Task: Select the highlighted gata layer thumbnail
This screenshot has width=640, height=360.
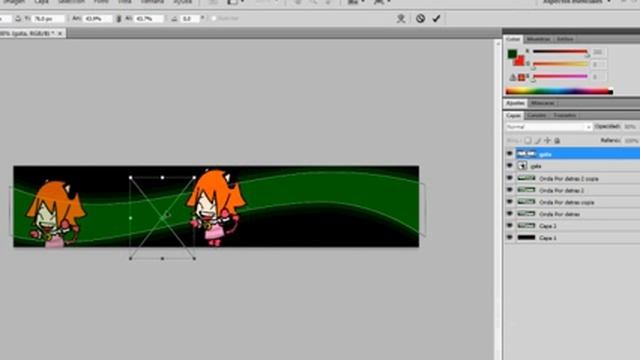Action: click(526, 154)
